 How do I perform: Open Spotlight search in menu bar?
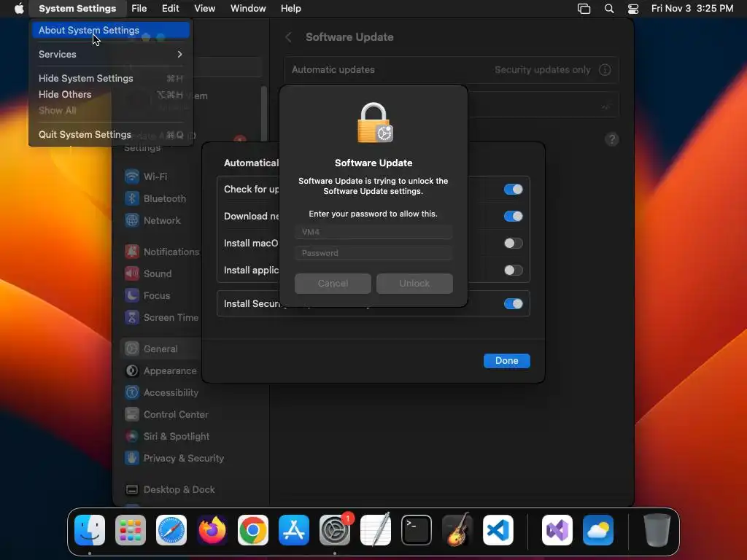(x=609, y=8)
